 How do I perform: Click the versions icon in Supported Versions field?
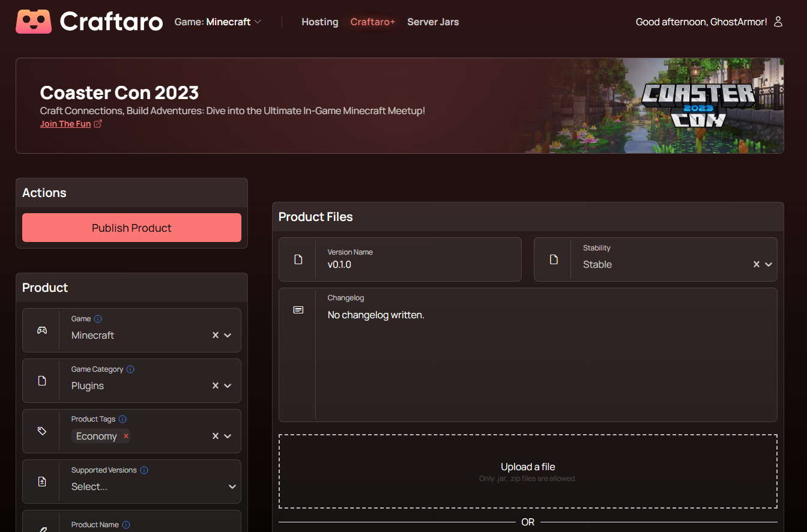[42, 482]
